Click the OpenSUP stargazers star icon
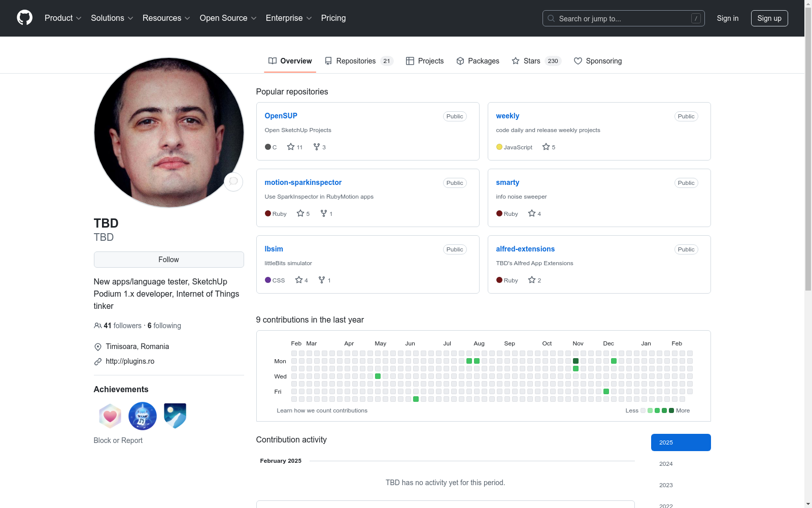The height and width of the screenshot is (508, 812). (291, 147)
